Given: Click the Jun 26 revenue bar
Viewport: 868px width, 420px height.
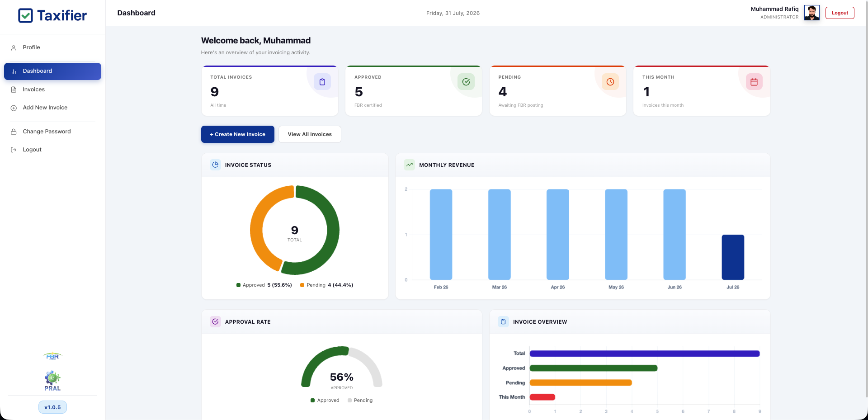Looking at the screenshot, I should (x=675, y=234).
